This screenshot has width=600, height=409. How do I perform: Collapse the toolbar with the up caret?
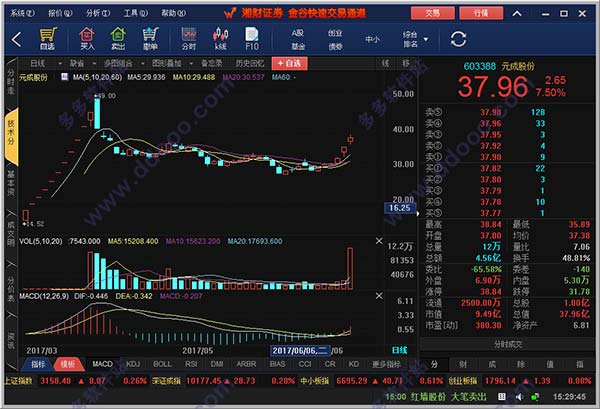[x=517, y=13]
